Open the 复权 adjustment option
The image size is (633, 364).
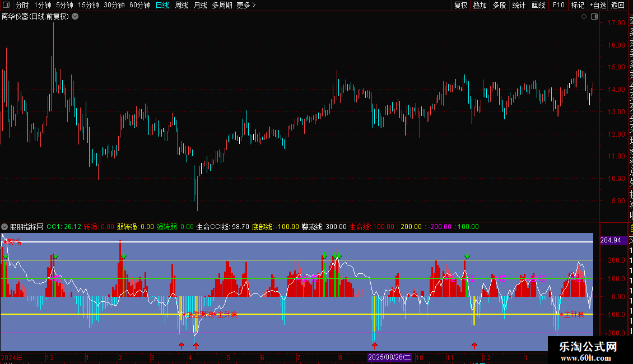[460, 5]
